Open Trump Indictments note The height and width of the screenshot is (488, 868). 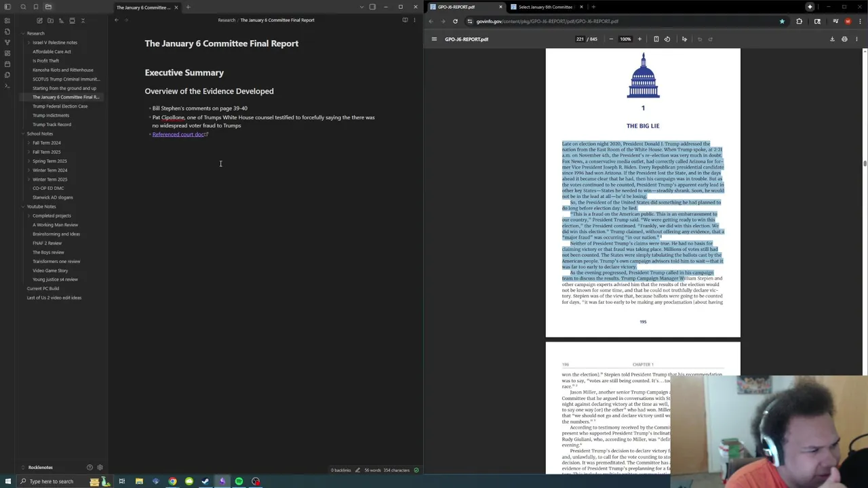coord(51,115)
